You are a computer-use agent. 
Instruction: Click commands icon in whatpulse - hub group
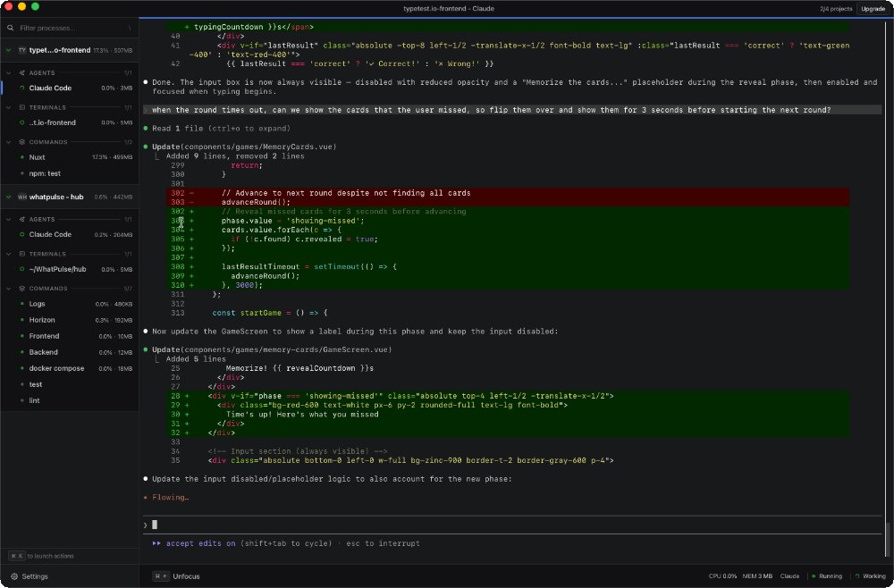pyautogui.click(x=22, y=289)
